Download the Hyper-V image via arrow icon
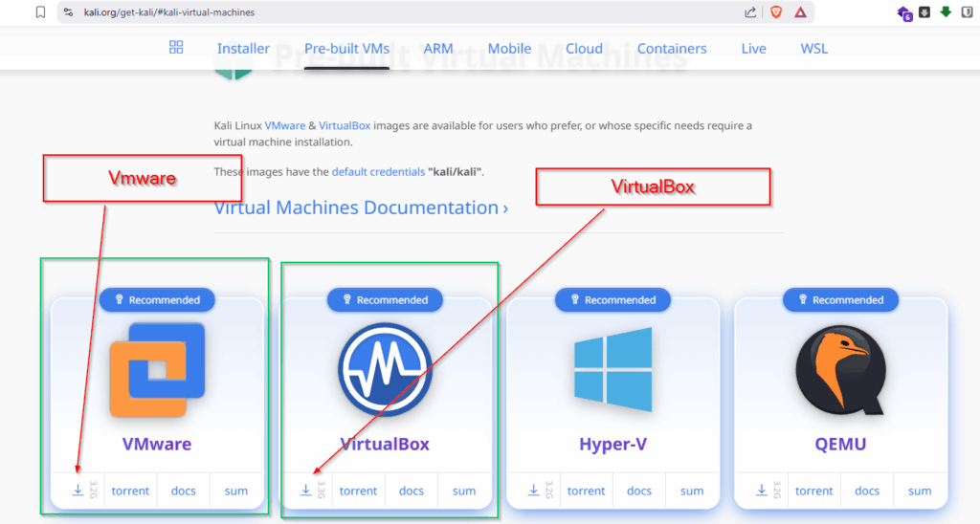The width and height of the screenshot is (980, 524). pos(533,491)
